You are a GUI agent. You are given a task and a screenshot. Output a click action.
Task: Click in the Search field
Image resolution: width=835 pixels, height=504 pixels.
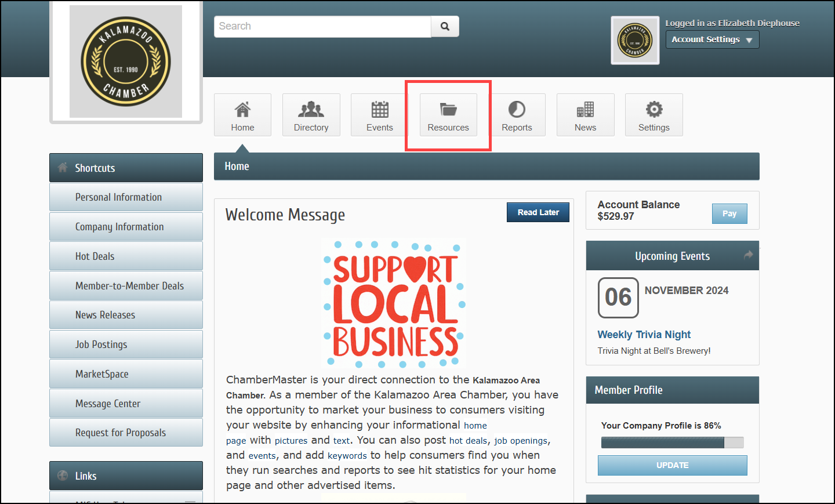tap(322, 26)
